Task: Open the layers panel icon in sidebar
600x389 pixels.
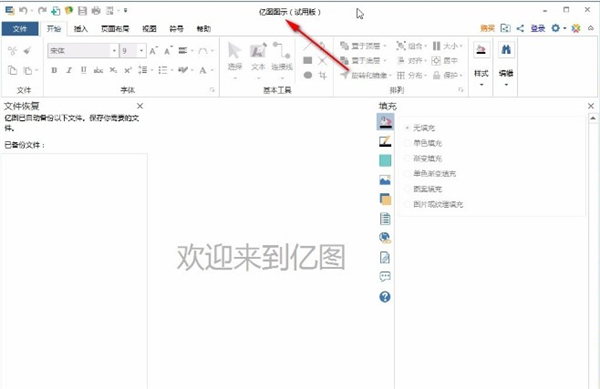Action: (385, 199)
